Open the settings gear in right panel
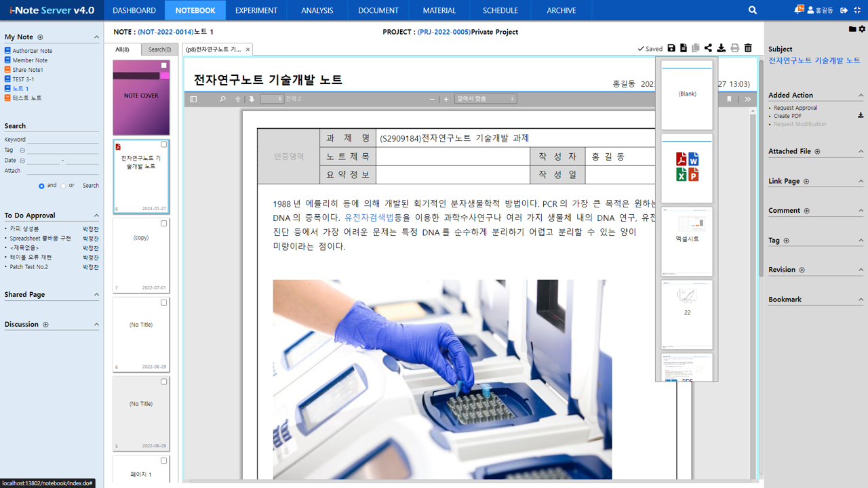868x488 pixels. [x=862, y=29]
